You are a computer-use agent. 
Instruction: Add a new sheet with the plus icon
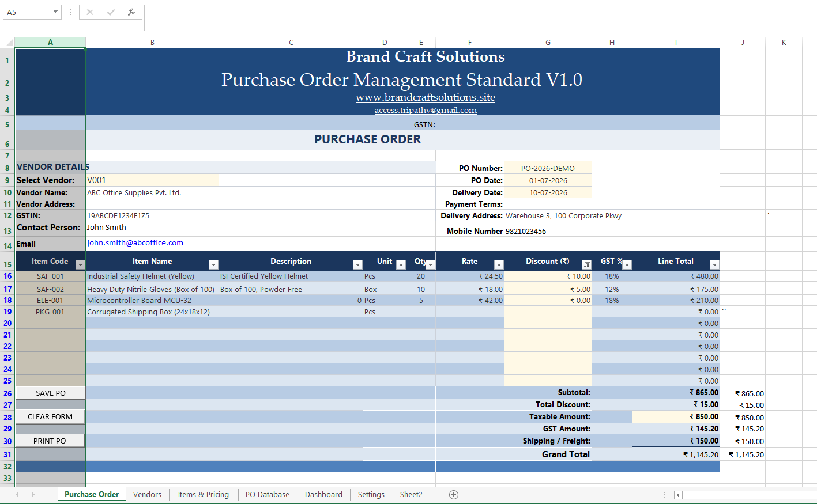point(454,495)
